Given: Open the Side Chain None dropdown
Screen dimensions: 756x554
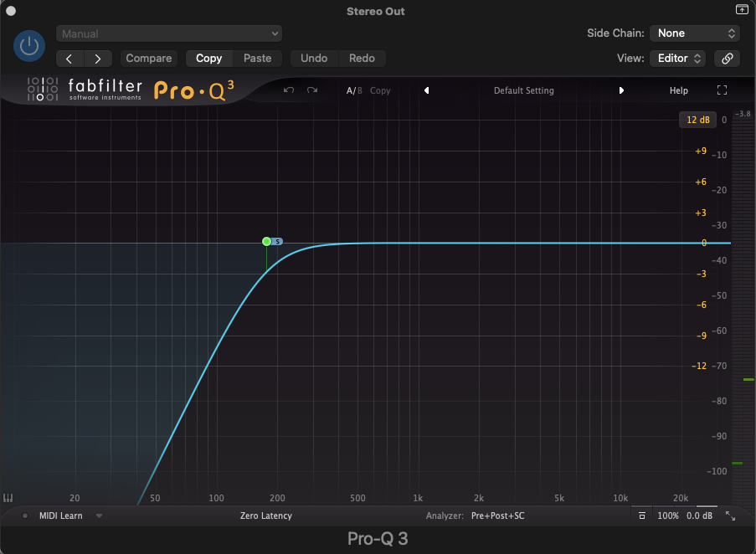Looking at the screenshot, I should click(x=695, y=33).
